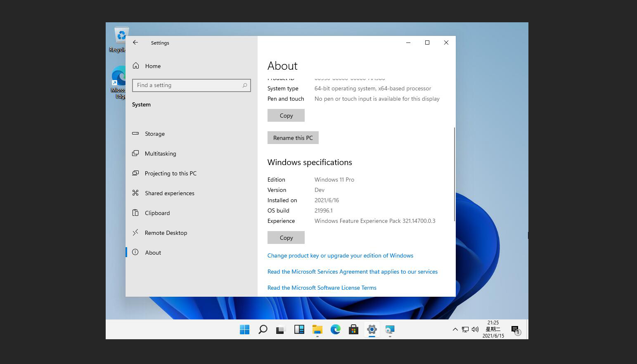This screenshot has height=364, width=637.
Task: Select the Microsoft Edge desktop shortcut
Action: (x=119, y=83)
